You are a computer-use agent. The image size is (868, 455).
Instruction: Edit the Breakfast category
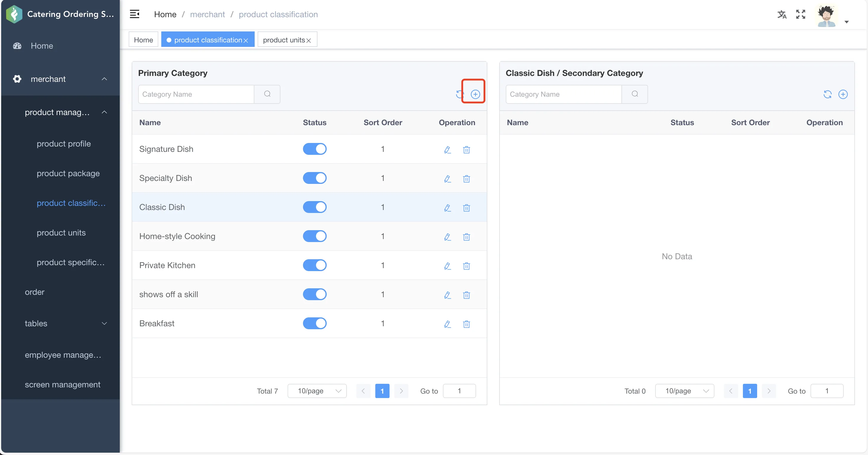(447, 324)
